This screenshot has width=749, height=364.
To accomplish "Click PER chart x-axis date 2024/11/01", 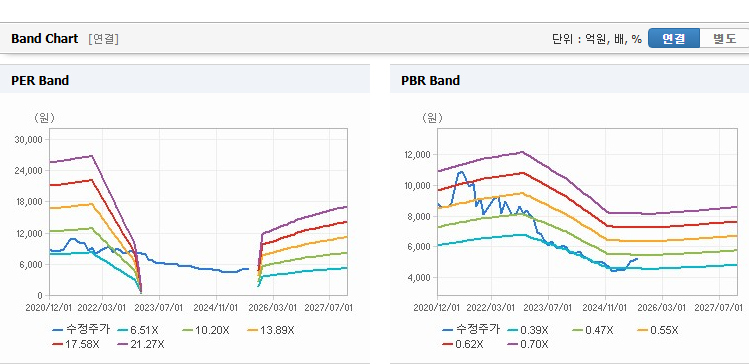I will 215,307.
